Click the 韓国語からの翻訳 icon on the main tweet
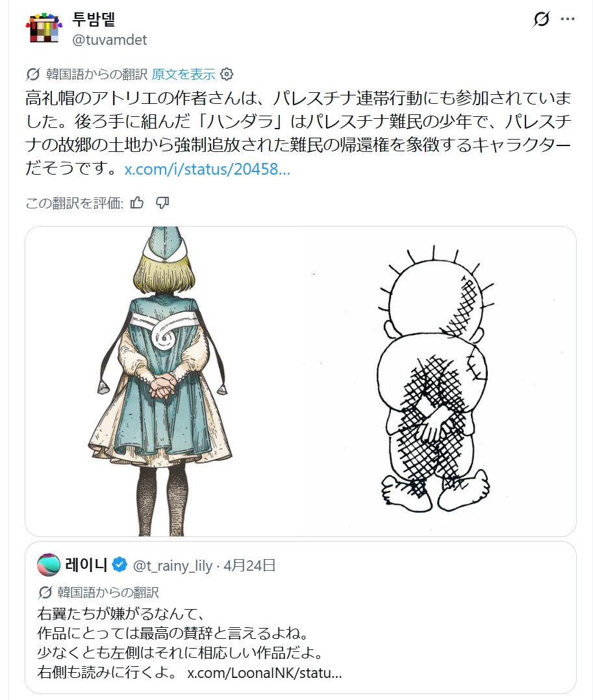 coord(33,74)
